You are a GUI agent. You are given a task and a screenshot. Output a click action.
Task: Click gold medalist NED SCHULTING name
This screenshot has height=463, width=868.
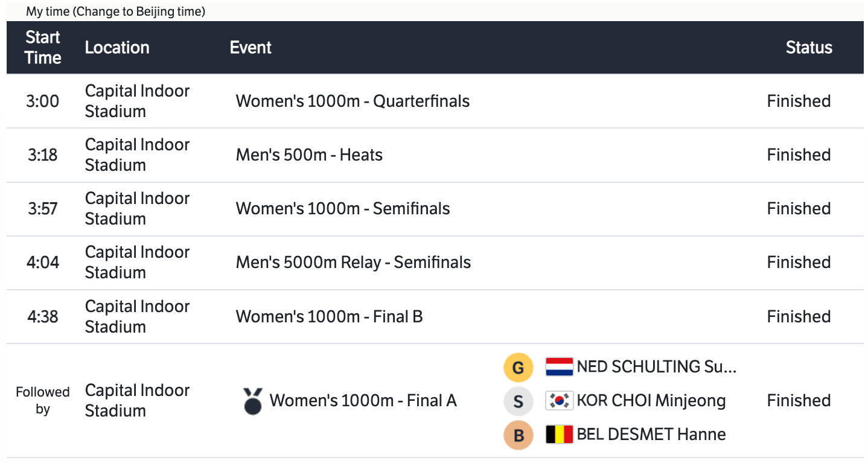pos(656,367)
